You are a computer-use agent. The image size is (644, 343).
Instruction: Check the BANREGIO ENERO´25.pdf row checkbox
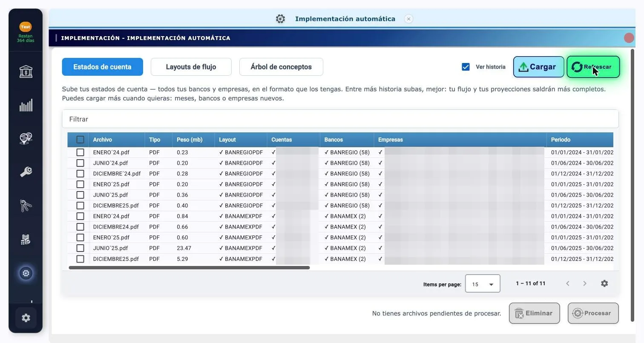click(x=80, y=184)
